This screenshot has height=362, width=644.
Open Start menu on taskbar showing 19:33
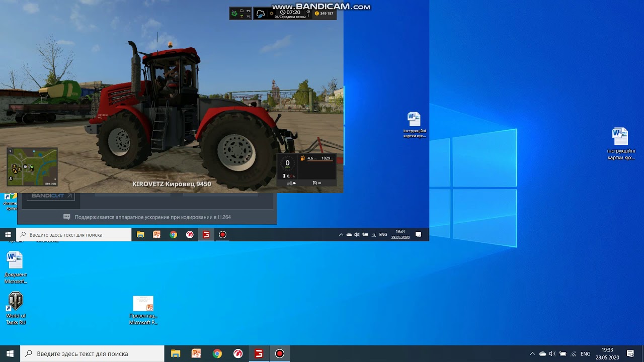(10, 354)
